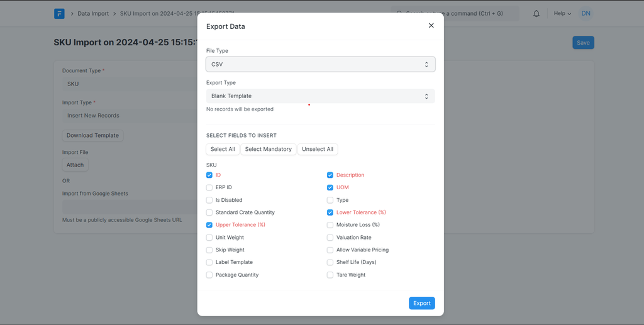This screenshot has width=644, height=325.
Task: Check the Valuation Rate checkbox
Action: coord(330,238)
